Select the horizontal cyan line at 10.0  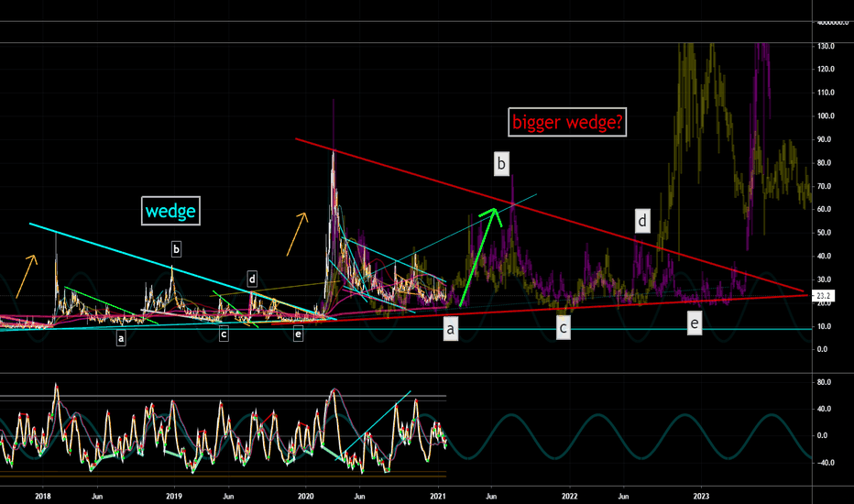coord(406,329)
